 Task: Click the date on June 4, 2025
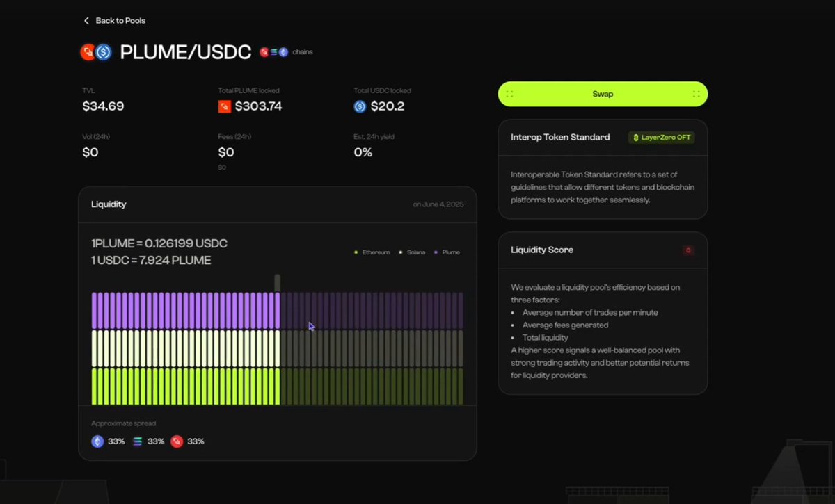pos(438,204)
